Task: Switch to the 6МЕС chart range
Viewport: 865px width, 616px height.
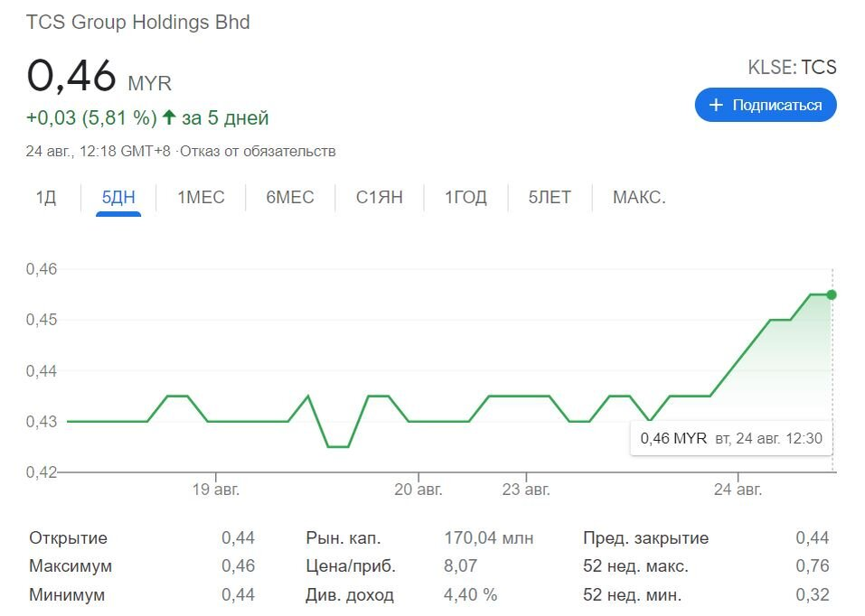Action: pos(290,198)
